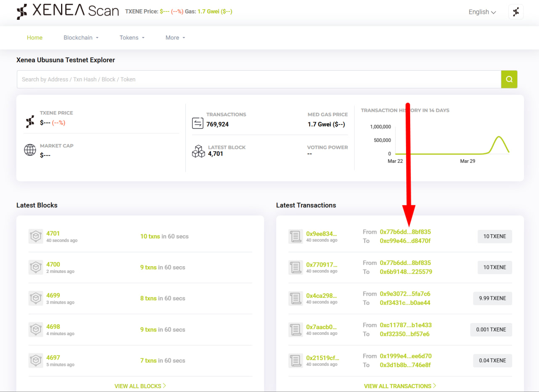Click the 0.001 TXENE amount badge

(x=491, y=330)
